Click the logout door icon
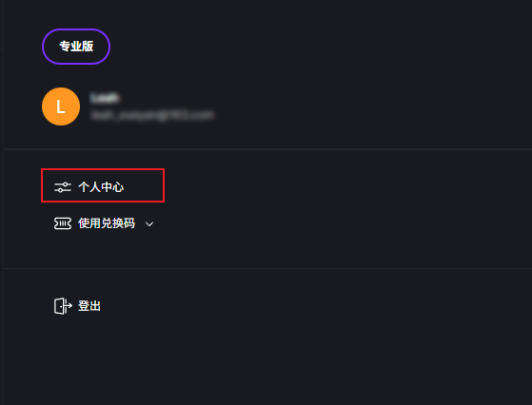This screenshot has height=405, width=532. [63, 306]
